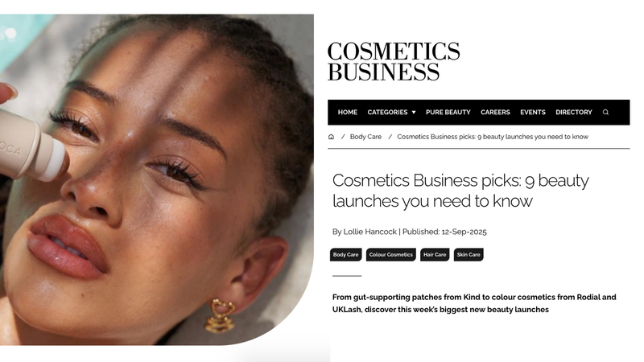Click the article title breadcrumb link
The image size is (644, 362).
(x=493, y=137)
